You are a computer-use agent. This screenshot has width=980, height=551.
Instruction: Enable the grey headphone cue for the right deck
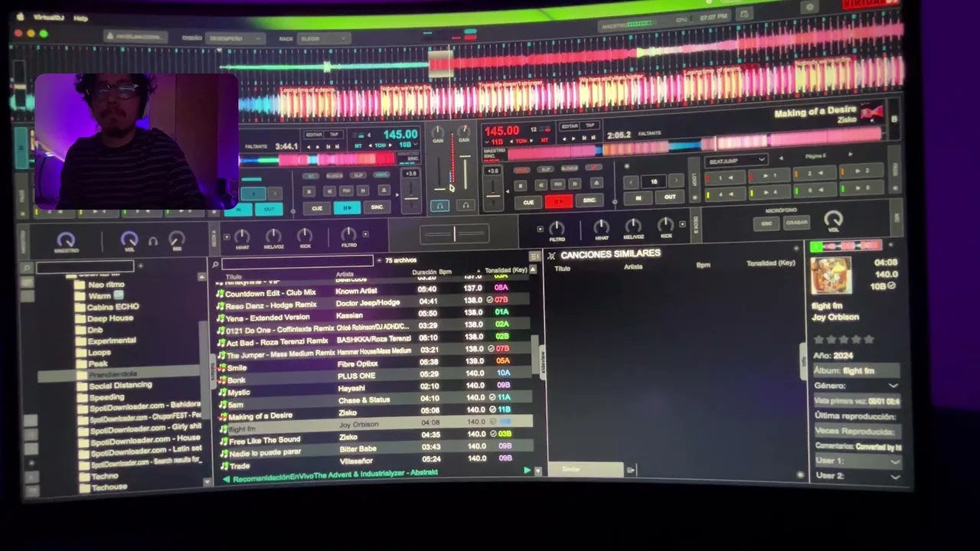pyautogui.click(x=466, y=205)
